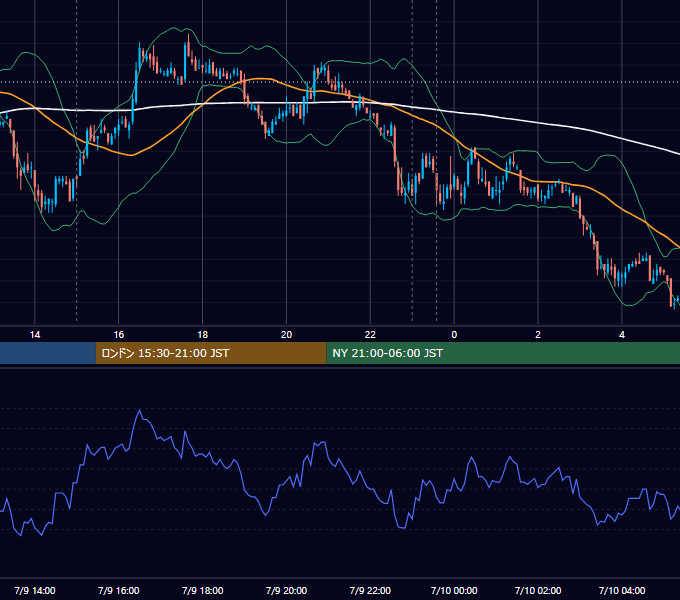Click the date label 7/9 14:00

(35, 590)
